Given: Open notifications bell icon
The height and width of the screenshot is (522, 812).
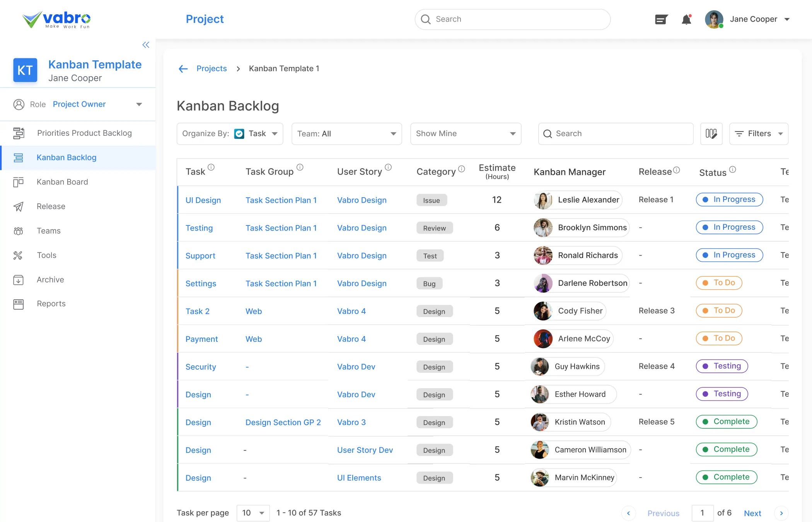Looking at the screenshot, I should point(686,19).
